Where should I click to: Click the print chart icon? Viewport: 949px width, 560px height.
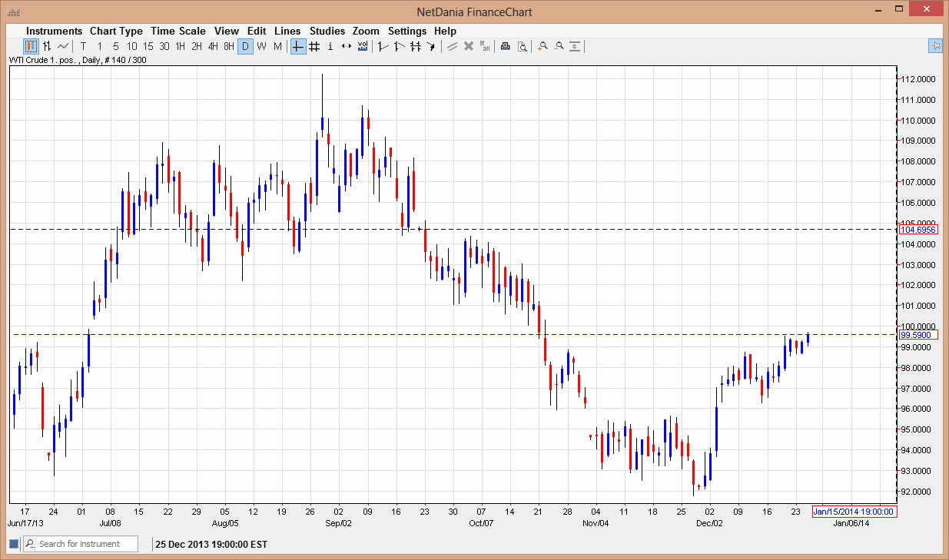click(505, 46)
